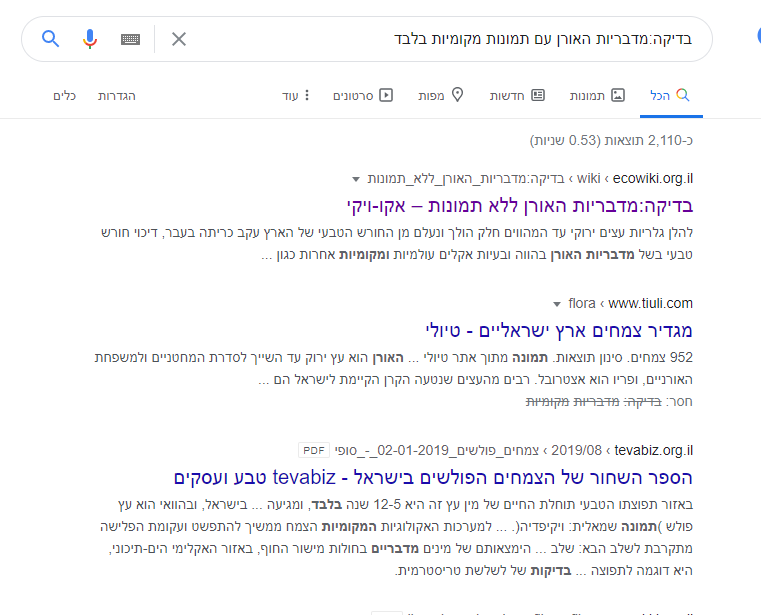Click the newspaper icon on חדשות tab

pos(538,95)
